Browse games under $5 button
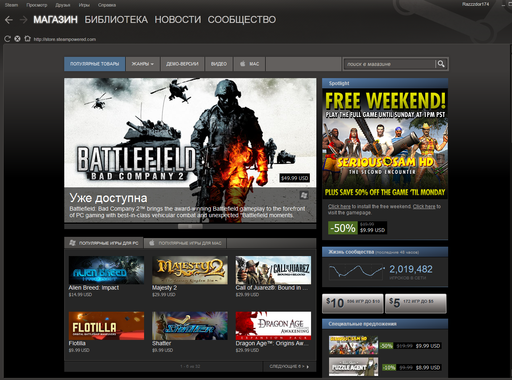Screen dimensions: 512x380 (x=416, y=303)
